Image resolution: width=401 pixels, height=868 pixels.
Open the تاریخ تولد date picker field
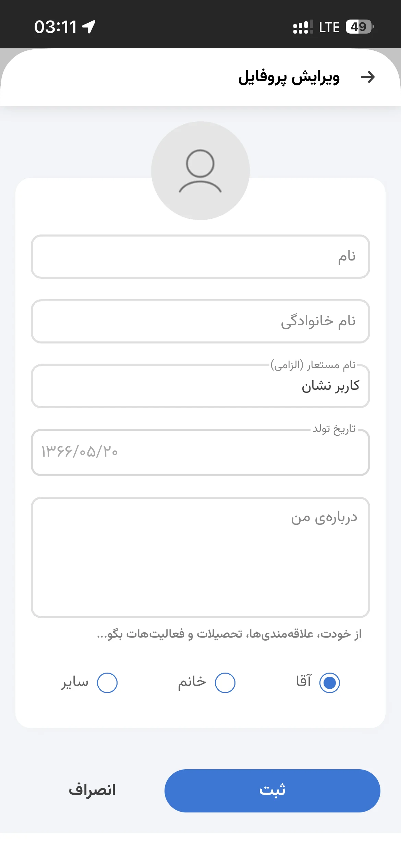(x=200, y=453)
